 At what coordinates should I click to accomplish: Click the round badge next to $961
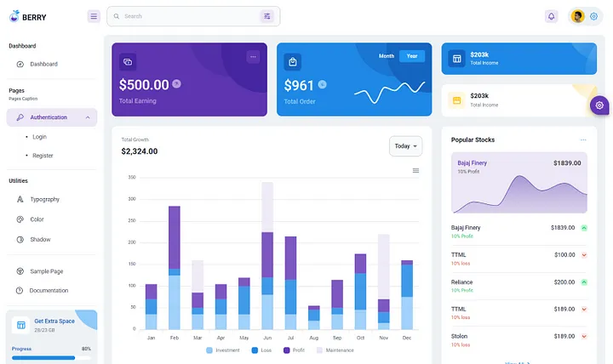point(322,84)
